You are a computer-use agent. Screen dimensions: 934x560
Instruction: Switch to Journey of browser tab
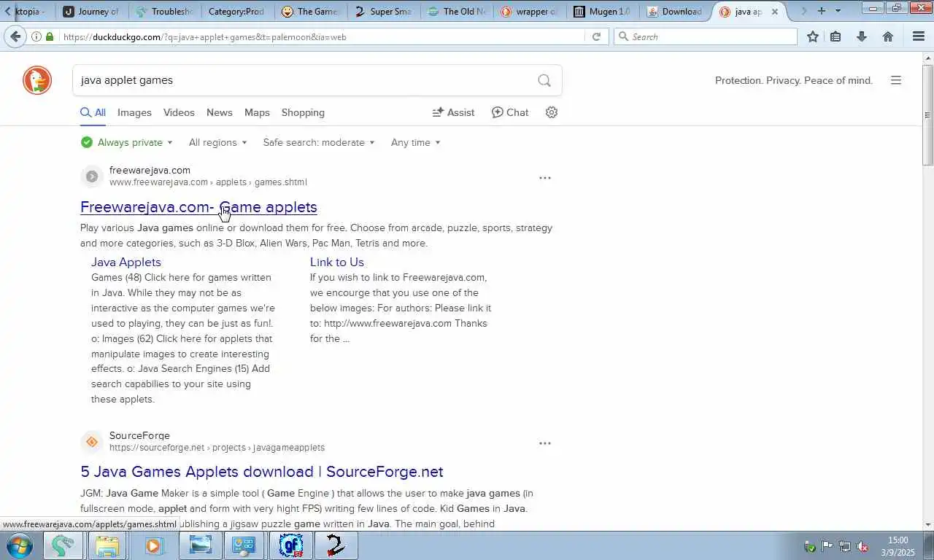pyautogui.click(x=91, y=11)
